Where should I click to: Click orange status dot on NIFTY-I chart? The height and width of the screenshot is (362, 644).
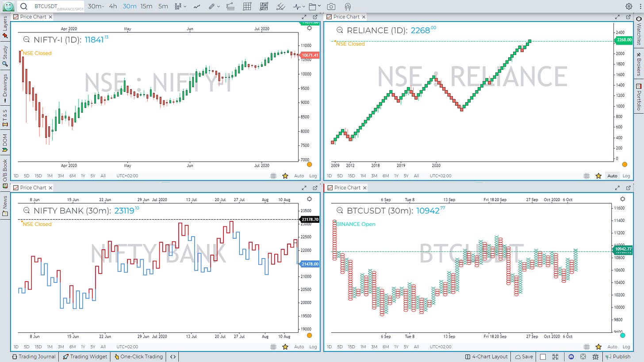(x=309, y=164)
